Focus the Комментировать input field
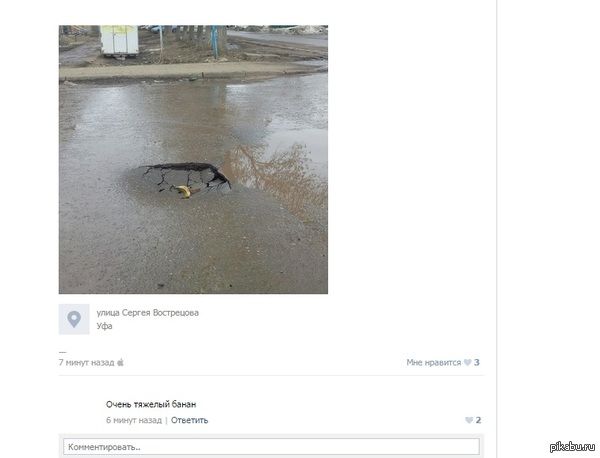This screenshot has height=458, width=600. click(271, 447)
